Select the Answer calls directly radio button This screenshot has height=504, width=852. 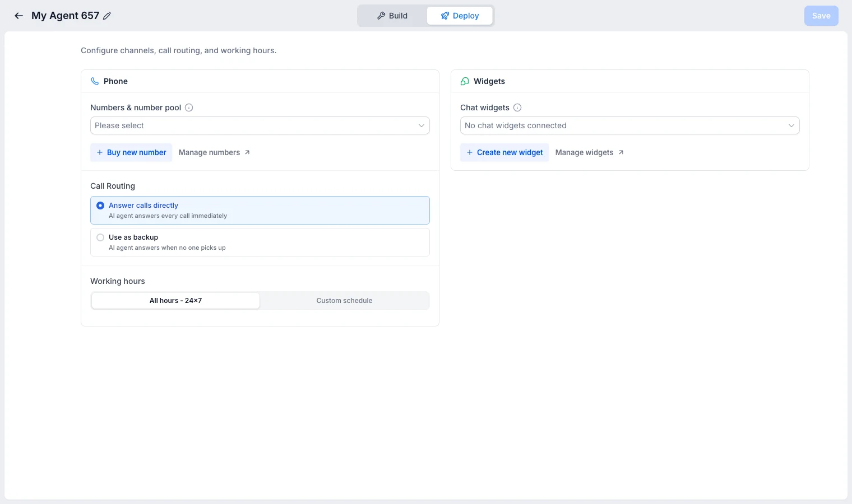pos(100,206)
